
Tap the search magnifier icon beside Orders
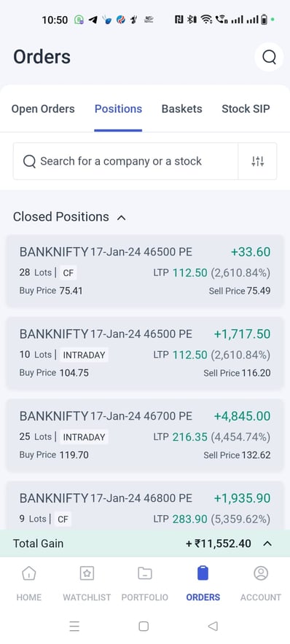[269, 57]
